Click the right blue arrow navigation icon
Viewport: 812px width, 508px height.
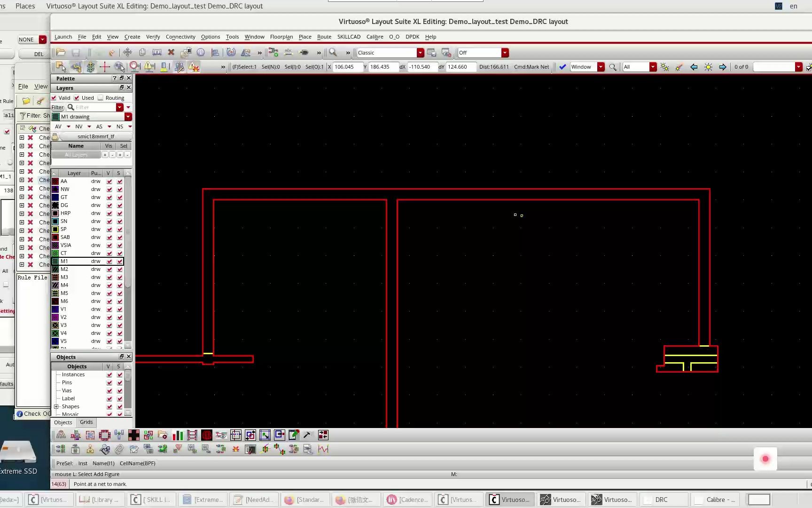point(723,67)
